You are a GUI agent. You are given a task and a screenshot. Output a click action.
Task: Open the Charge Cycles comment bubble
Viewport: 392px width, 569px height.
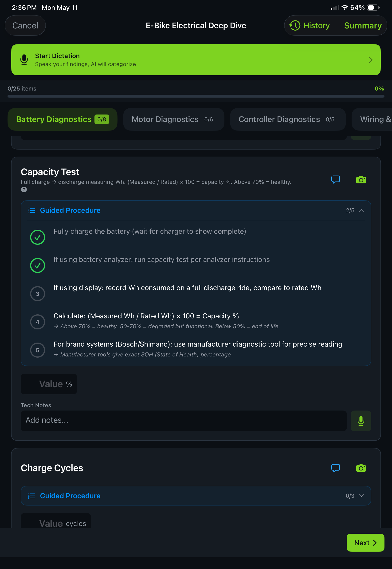(336, 468)
